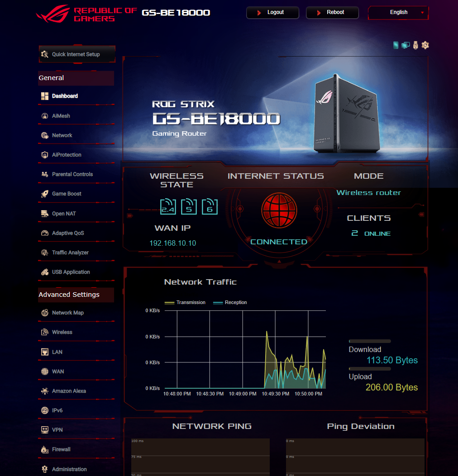Image resolution: width=458 pixels, height=476 pixels.
Task: Click the Logout button
Action: tap(272, 13)
